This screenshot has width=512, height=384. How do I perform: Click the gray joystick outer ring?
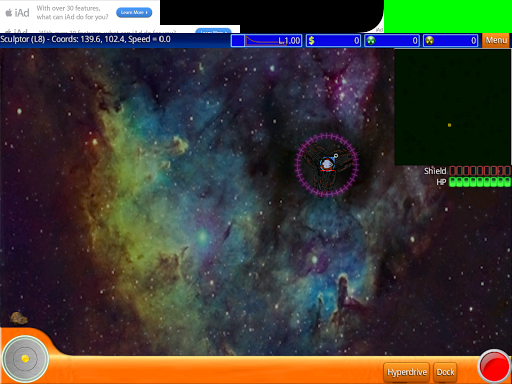(x=25, y=359)
